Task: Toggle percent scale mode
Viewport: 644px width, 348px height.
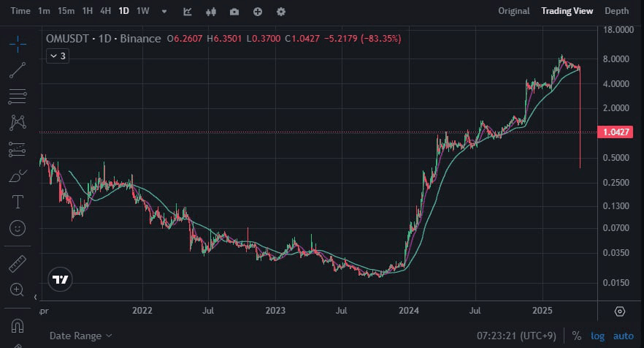Action: point(577,336)
